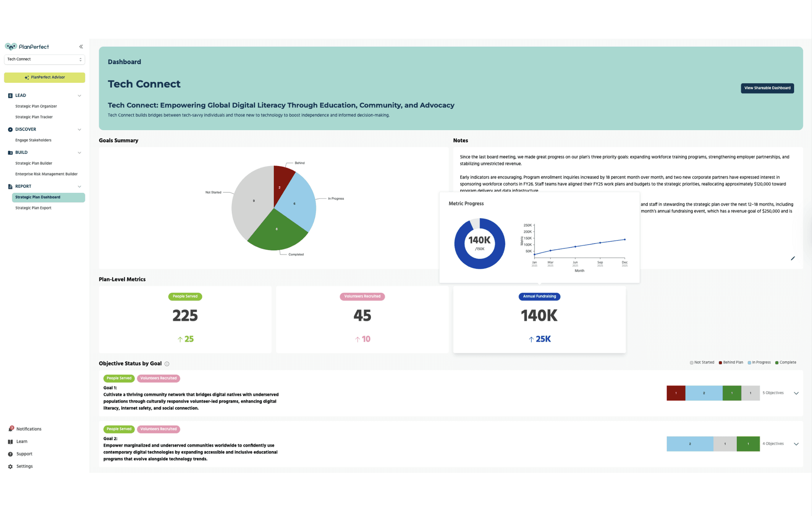This screenshot has height=516, width=812.
Task: Click the PlanPerfect logo icon
Action: click(11, 47)
